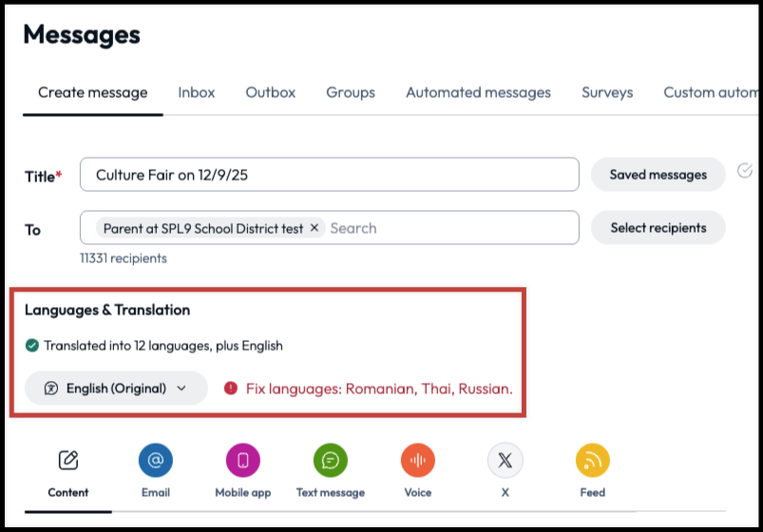This screenshot has width=763, height=532.
Task: Click the Saved messages button
Action: point(658,175)
